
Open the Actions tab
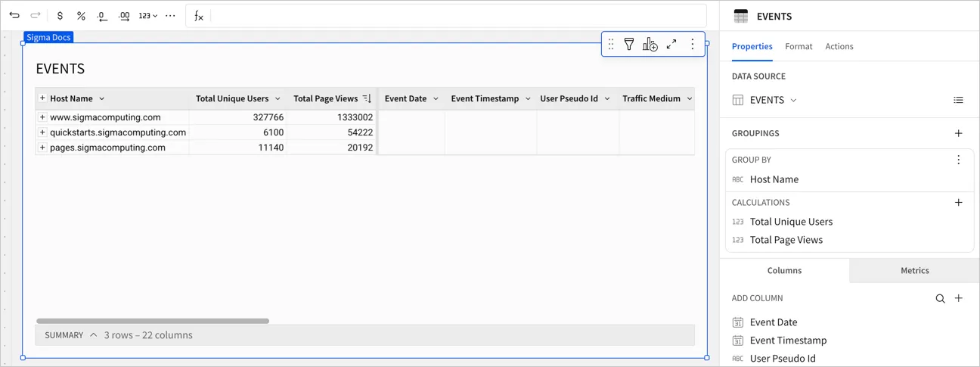[839, 46]
